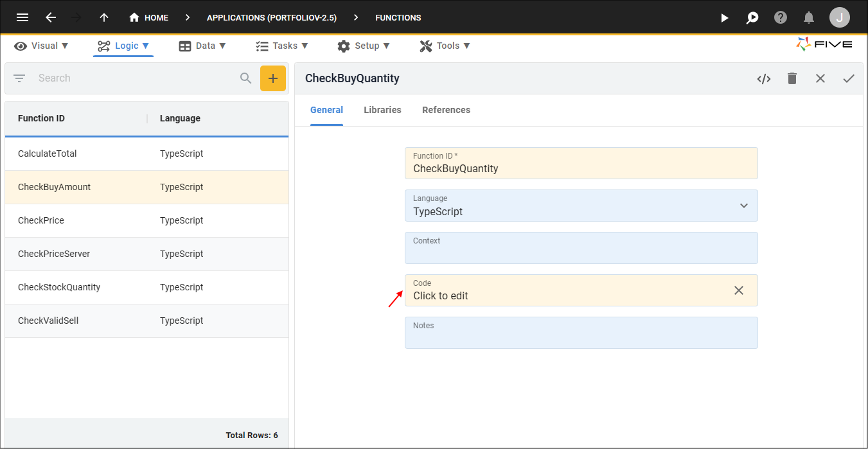Switch to the Libraries tab

point(382,110)
